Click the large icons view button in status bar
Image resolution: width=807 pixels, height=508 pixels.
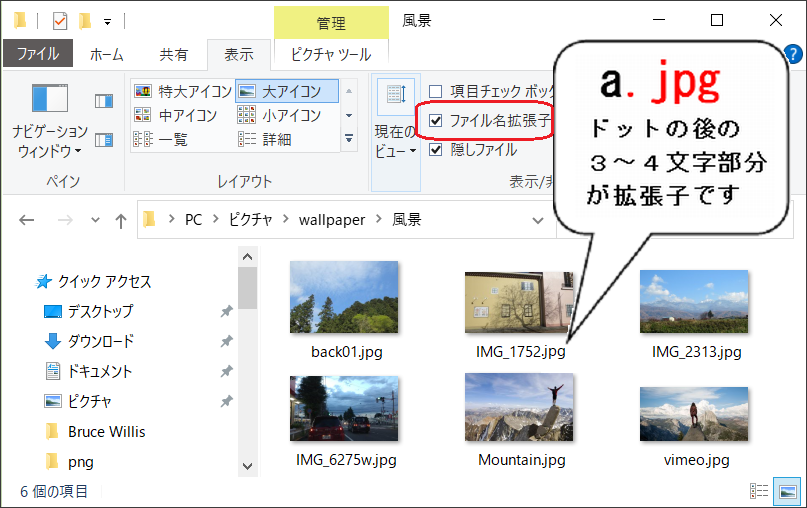(788, 491)
